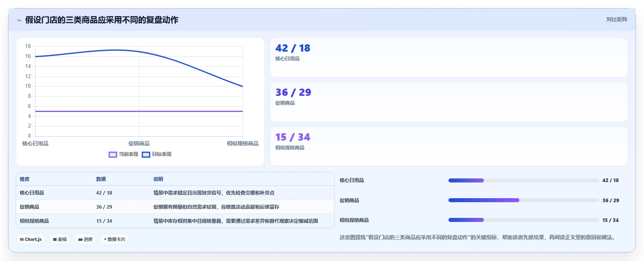Viewport: 644px width, 261px height.
Task: Click the 维度 table column header
Action: point(25,179)
